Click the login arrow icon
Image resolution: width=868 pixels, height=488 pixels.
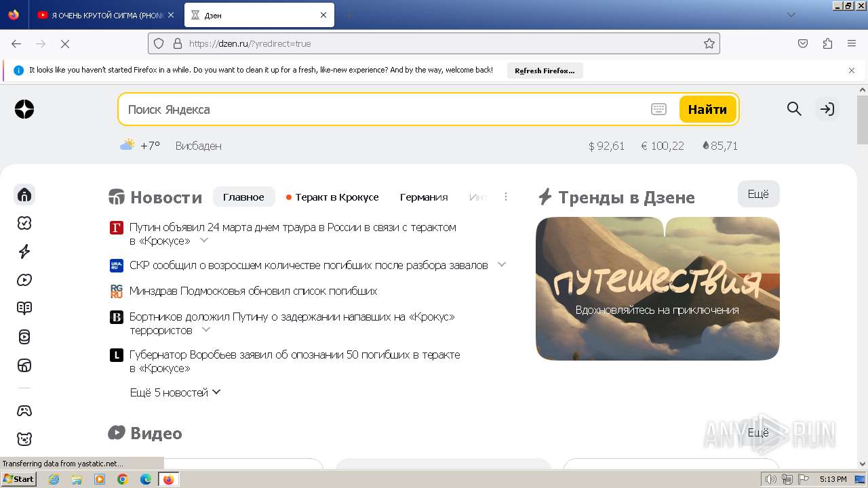click(x=827, y=108)
